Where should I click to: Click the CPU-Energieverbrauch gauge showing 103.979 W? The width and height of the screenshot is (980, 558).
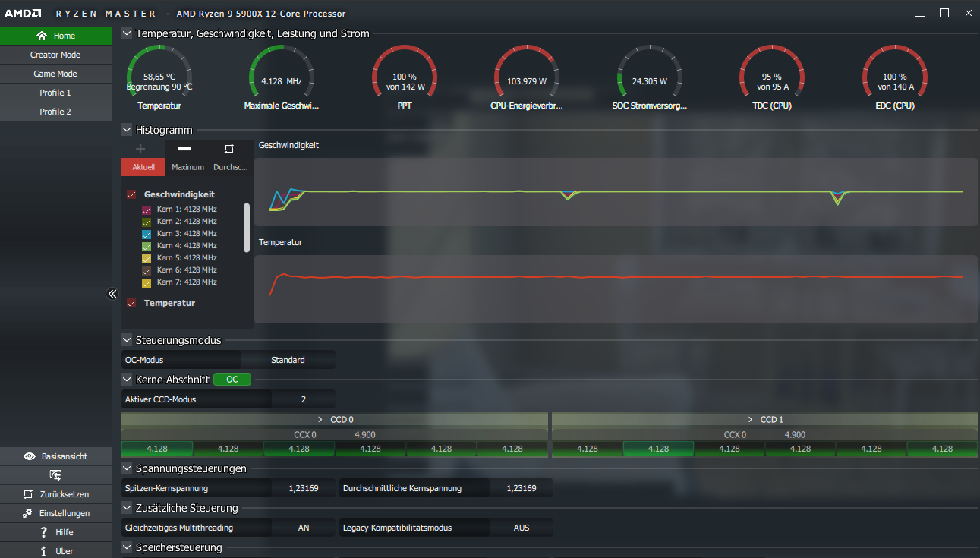pyautogui.click(x=527, y=71)
